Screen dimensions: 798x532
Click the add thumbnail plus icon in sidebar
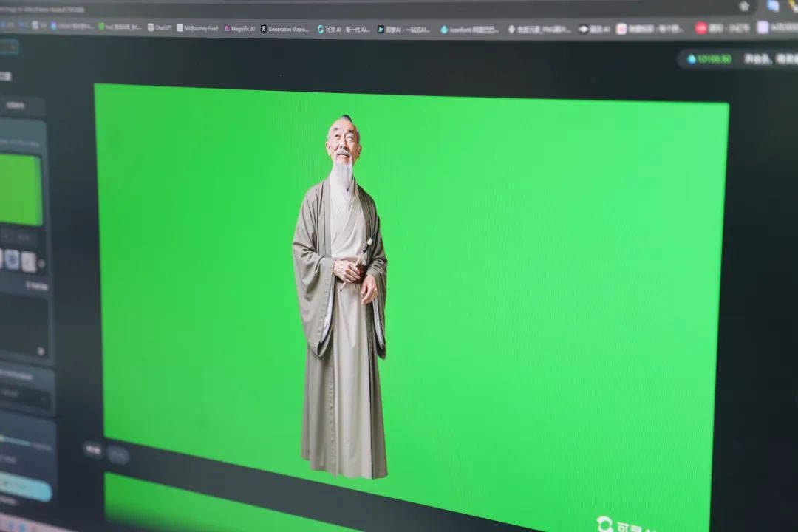coord(41,264)
